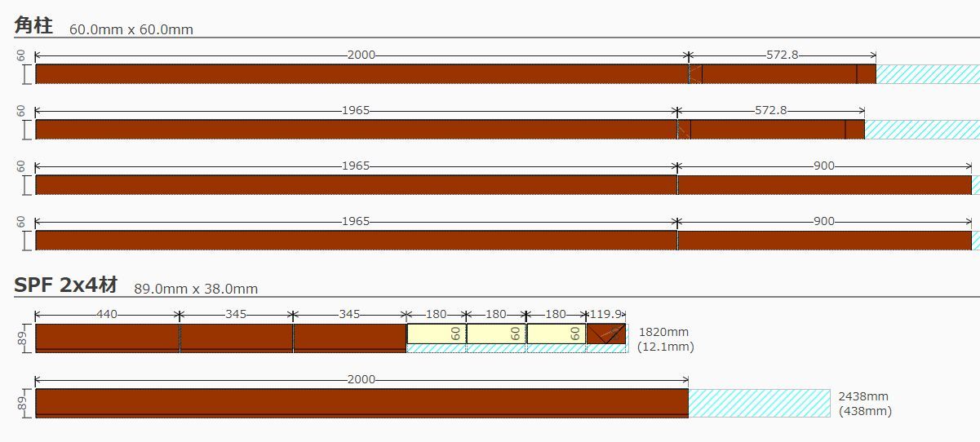Click the 572.8 label in the second 角柱 row
This screenshot has width=980, height=442.
pos(771,111)
